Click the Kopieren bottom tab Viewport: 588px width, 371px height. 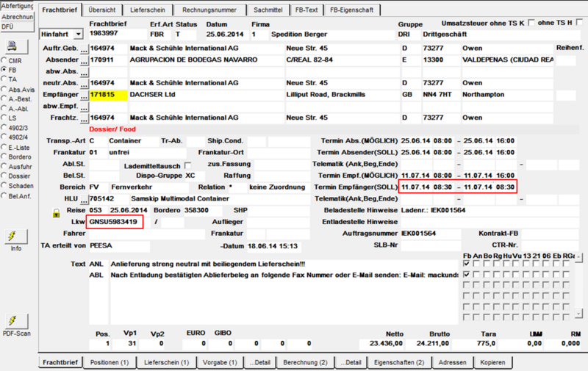[492, 362]
